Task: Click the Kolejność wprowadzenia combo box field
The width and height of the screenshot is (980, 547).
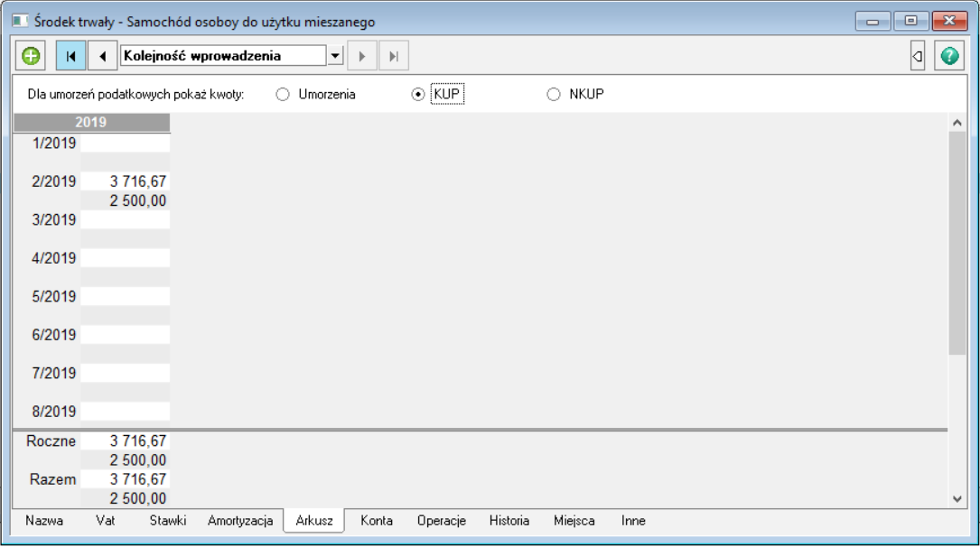Action: point(222,56)
